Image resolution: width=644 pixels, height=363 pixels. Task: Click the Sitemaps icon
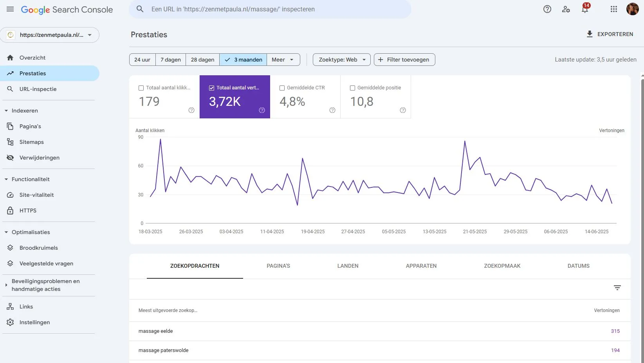click(10, 142)
